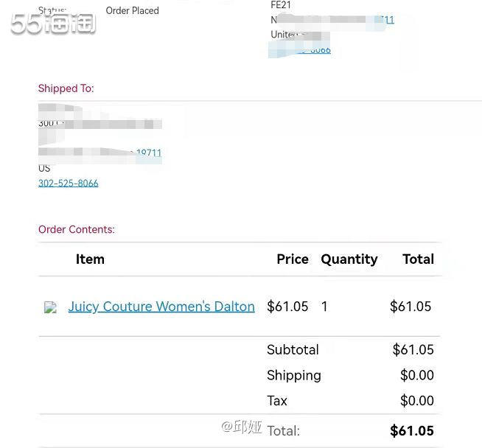This screenshot has width=482, height=448.
Task: Click the 19711 zip code link
Action: [x=149, y=153]
